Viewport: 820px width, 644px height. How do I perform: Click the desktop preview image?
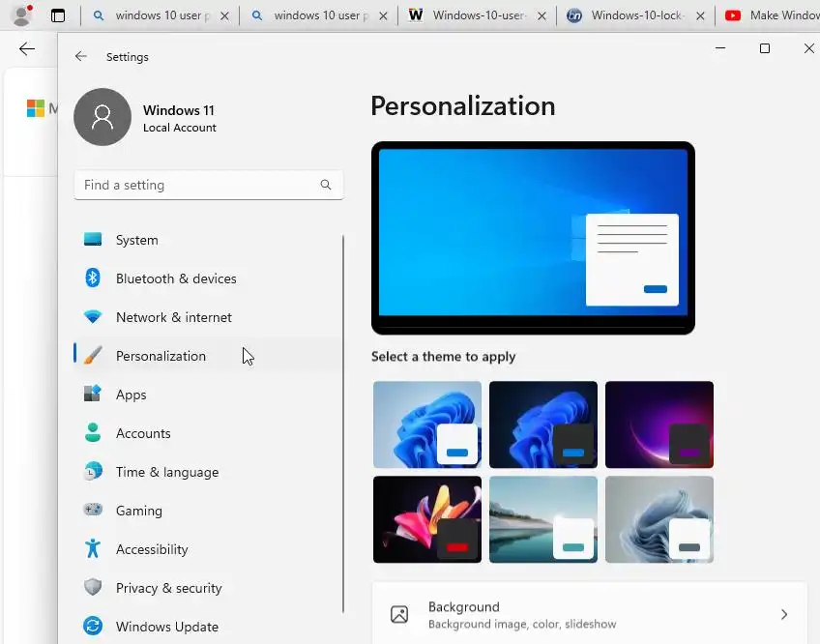(x=533, y=238)
